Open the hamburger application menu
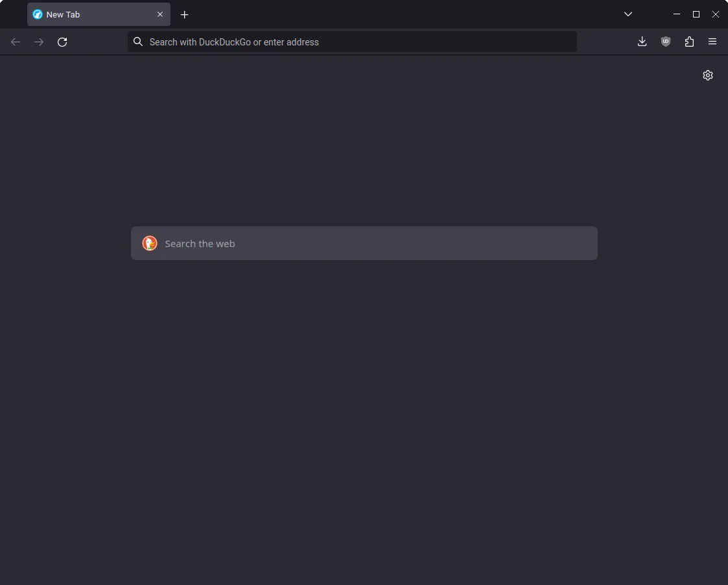Image resolution: width=728 pixels, height=585 pixels. pyautogui.click(x=712, y=42)
